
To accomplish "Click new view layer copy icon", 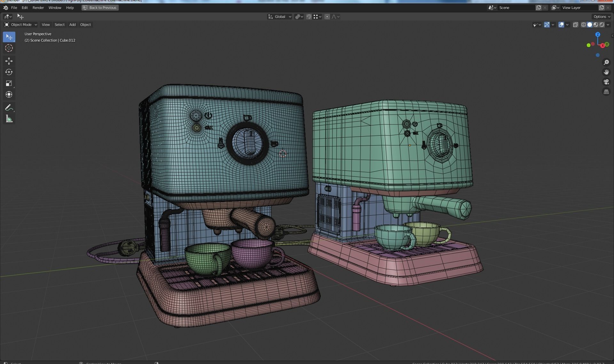I will [x=602, y=8].
